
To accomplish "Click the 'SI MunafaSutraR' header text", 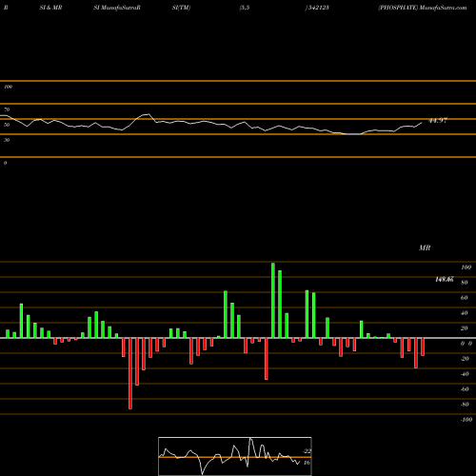I will [117, 8].
